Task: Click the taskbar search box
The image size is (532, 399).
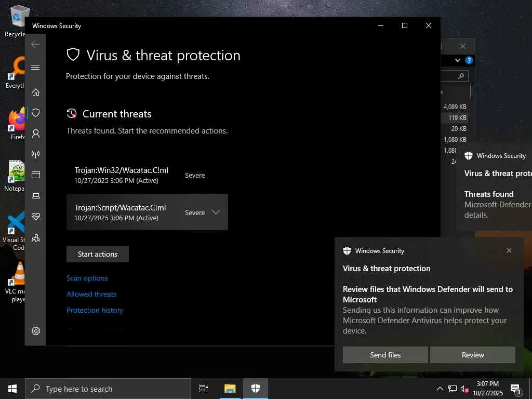Action: click(x=108, y=389)
